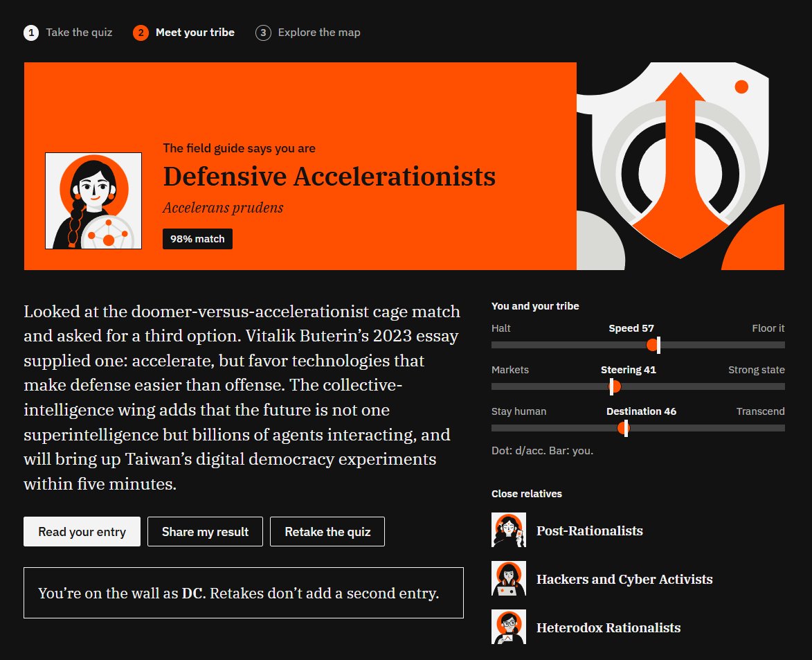The image size is (812, 660).
Task: Click the Hackers and Cyber Activists avatar
Action: (509, 578)
